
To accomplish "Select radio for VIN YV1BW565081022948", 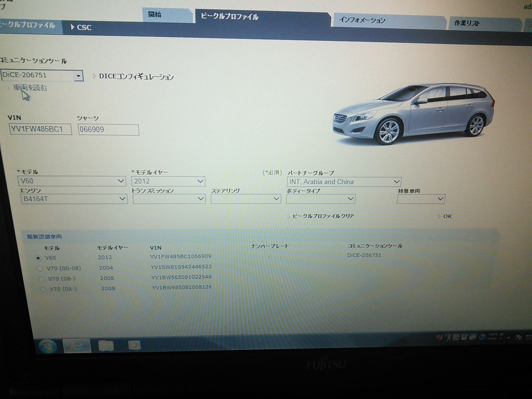I will (x=41, y=279).
